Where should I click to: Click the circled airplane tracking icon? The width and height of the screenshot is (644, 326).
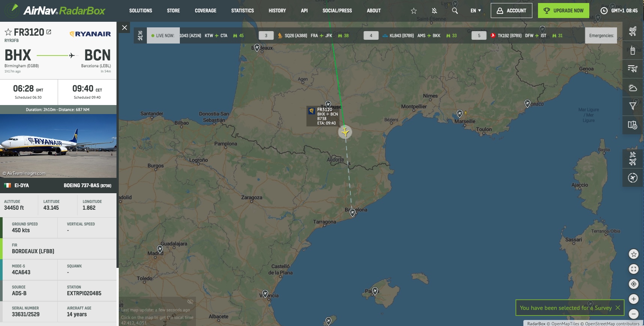[x=633, y=178]
